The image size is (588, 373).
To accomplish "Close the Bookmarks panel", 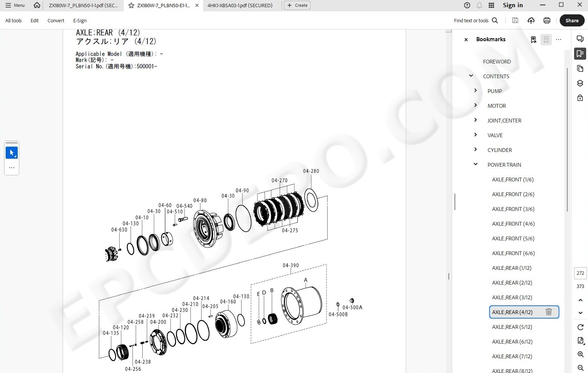I will point(466,39).
